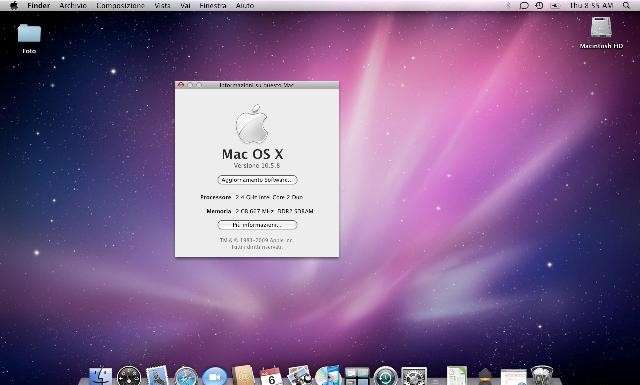Open the Vista menu
The image size is (640, 385).
162,5
